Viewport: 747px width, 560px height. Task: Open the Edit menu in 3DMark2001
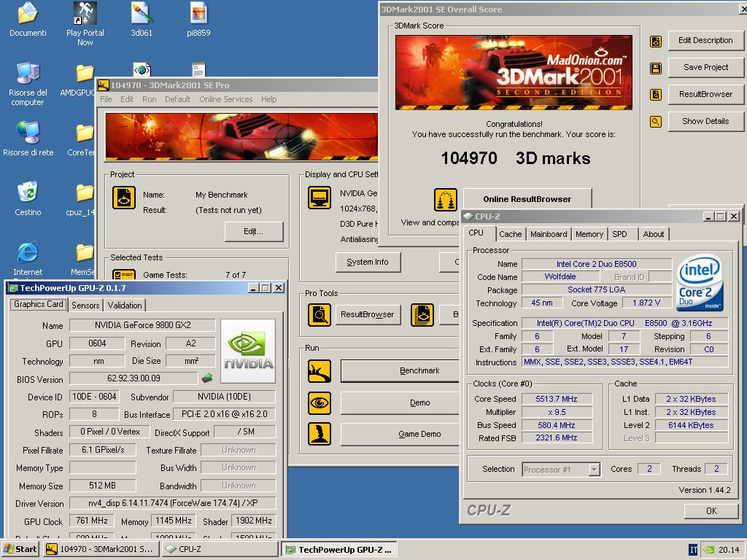(x=127, y=99)
